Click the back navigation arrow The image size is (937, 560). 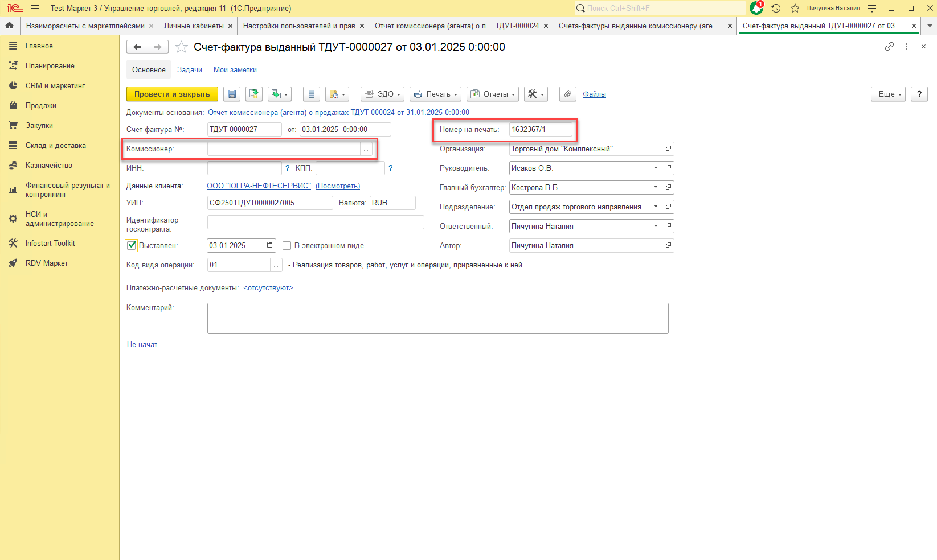tap(137, 47)
